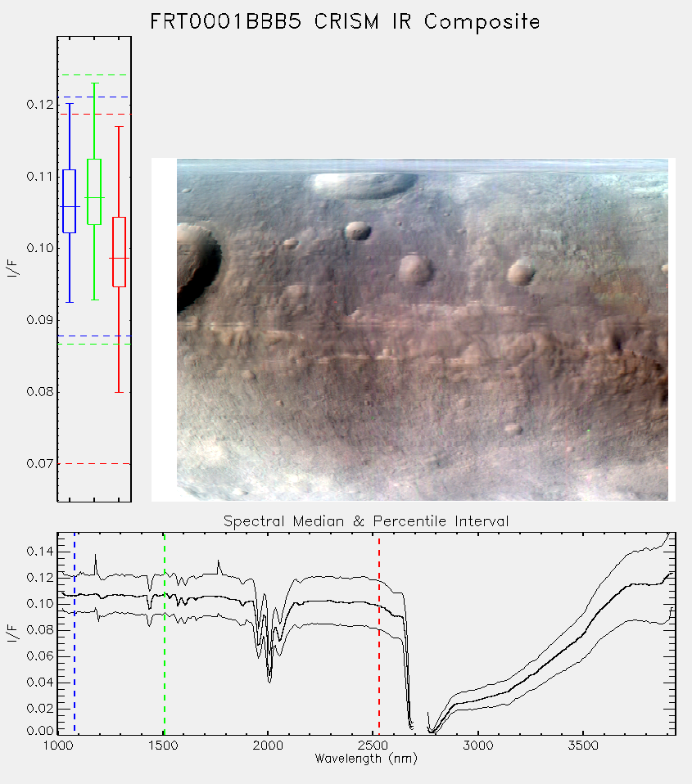Image resolution: width=692 pixels, height=784 pixels.
Task: Click the 3500 label on wavelength axis
Action: pos(583,746)
